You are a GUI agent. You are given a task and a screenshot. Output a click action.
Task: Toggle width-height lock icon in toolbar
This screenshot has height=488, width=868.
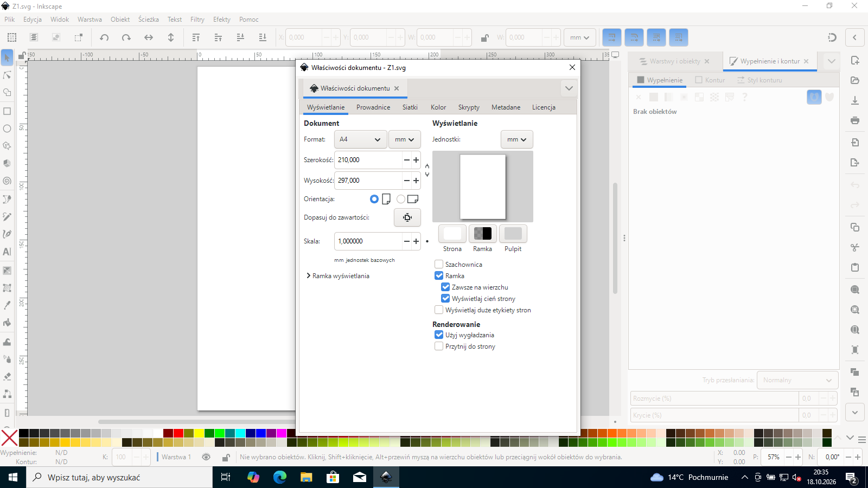pyautogui.click(x=484, y=37)
